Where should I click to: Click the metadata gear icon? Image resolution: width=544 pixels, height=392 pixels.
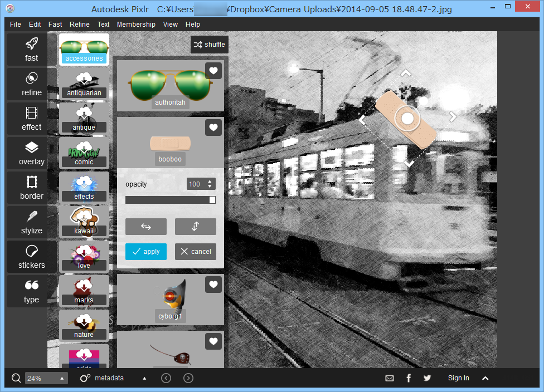click(x=85, y=378)
